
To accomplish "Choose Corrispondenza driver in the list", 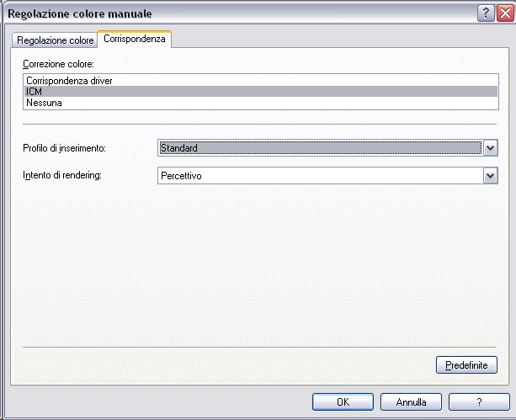I will [x=69, y=81].
